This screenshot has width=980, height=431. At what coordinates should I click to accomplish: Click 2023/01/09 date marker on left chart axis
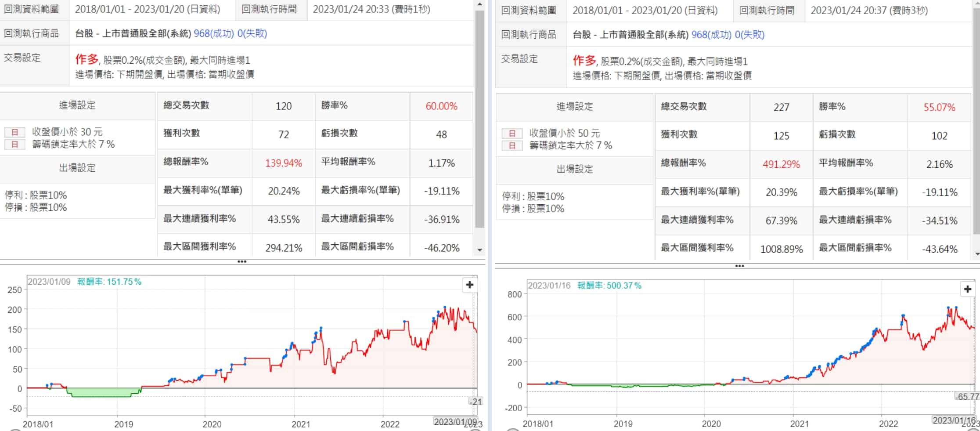(455, 422)
